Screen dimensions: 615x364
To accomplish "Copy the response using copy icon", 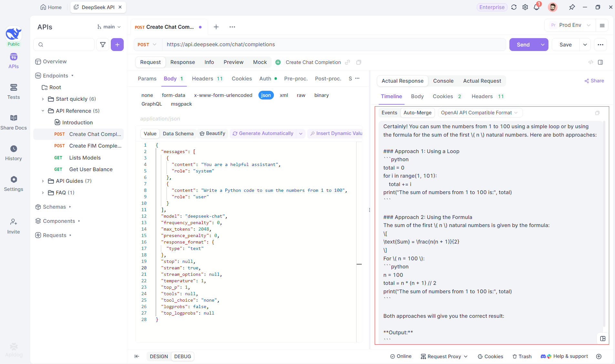I will [x=597, y=113].
